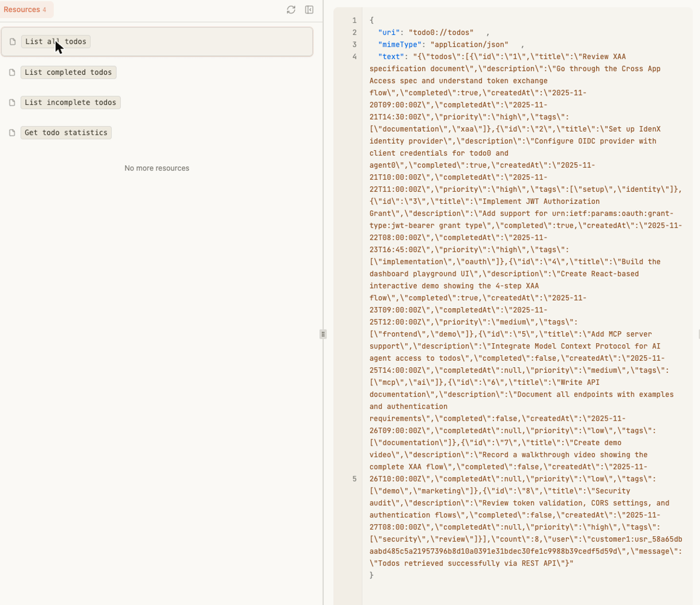Click the refresh resources icon
The height and width of the screenshot is (605, 700).
pos(291,10)
